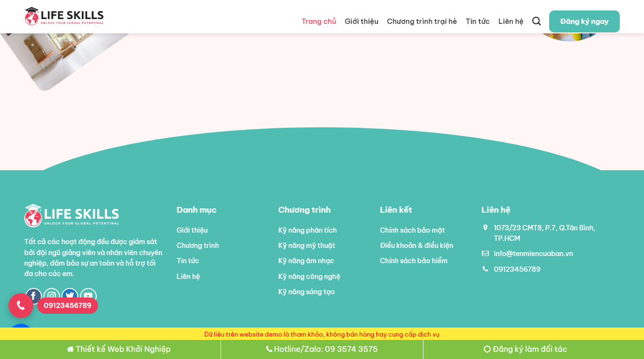Screen dimensions: 644x359
Task: Open Tin tức in the top menu
Action: 478,21
